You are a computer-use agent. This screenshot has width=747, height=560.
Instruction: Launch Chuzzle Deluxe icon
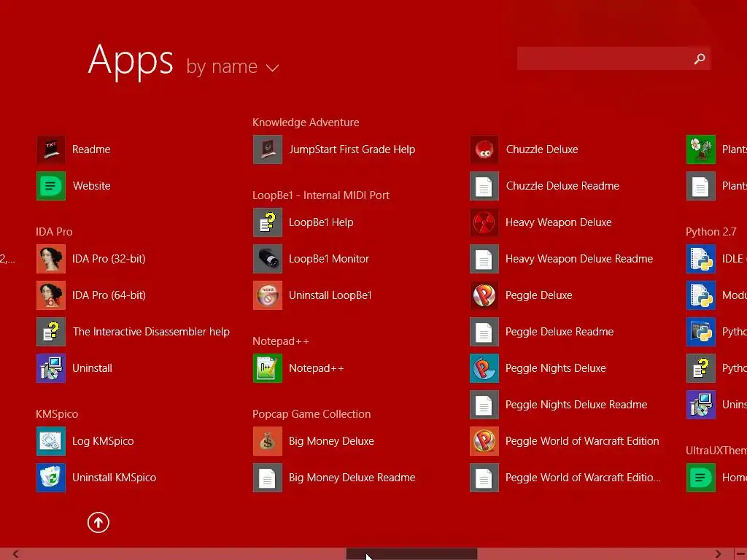484,149
